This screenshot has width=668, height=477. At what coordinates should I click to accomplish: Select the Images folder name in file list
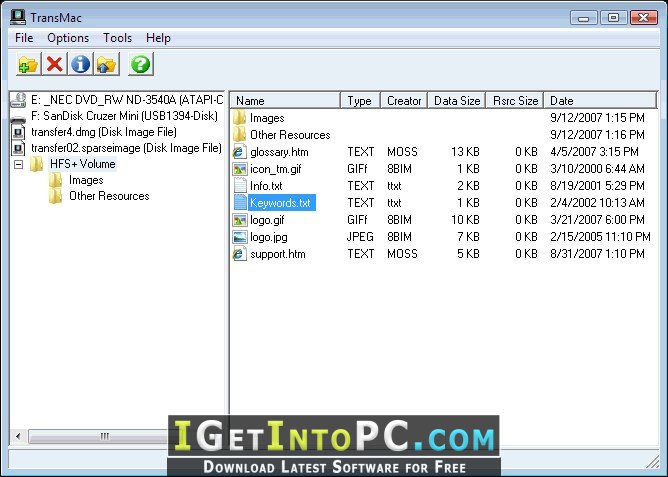[267, 118]
